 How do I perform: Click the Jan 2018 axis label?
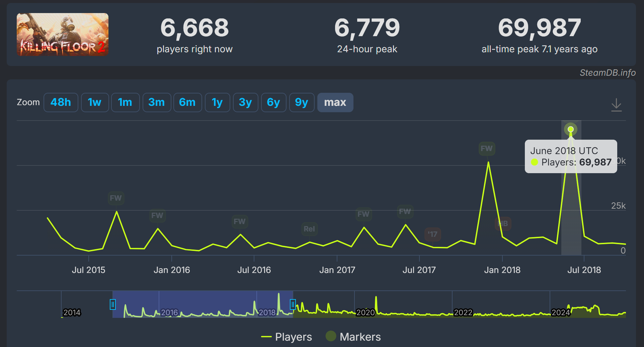(x=502, y=270)
